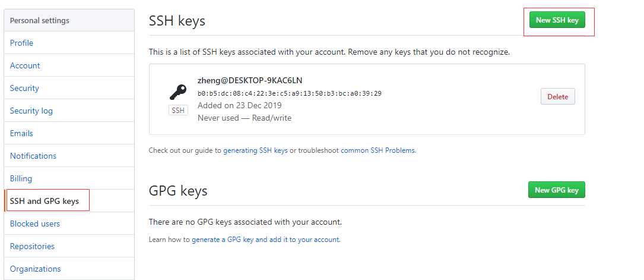Open the generating SSH keys guide link
The height and width of the screenshot is (280, 644).
click(255, 150)
